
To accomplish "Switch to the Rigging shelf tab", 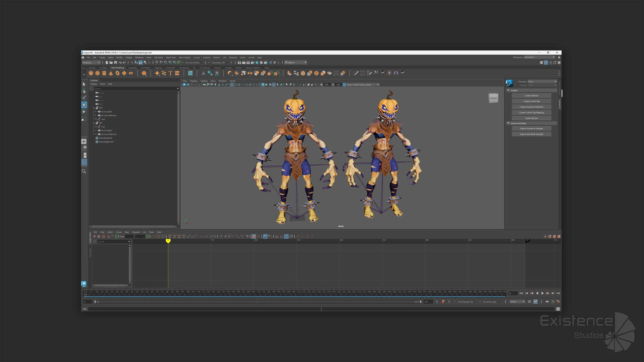I will [x=158, y=68].
